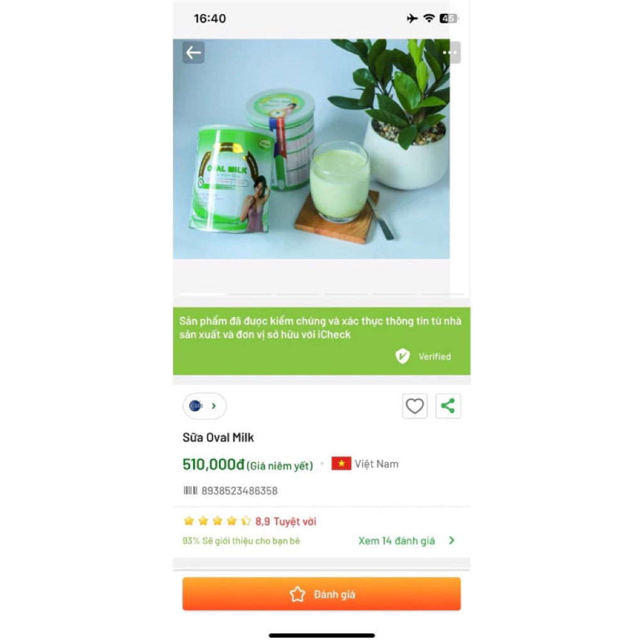This screenshot has height=644, width=644.
Task: Expand the chevron beside the GS1 logo
Action: point(214,406)
